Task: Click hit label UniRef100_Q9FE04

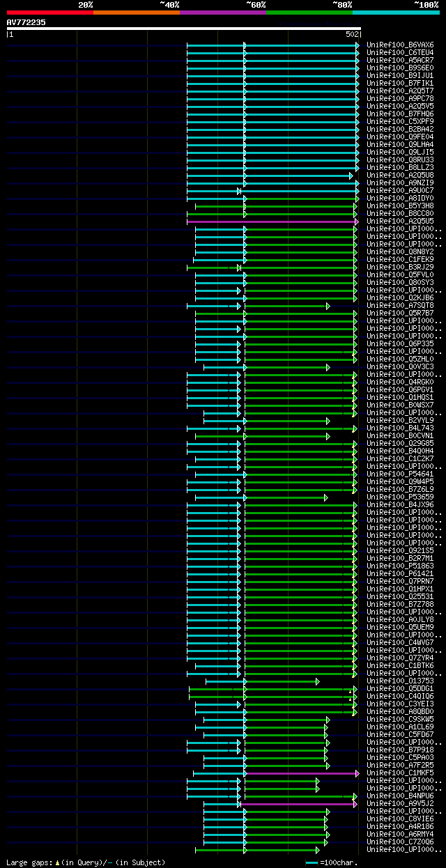Action: coord(400,137)
